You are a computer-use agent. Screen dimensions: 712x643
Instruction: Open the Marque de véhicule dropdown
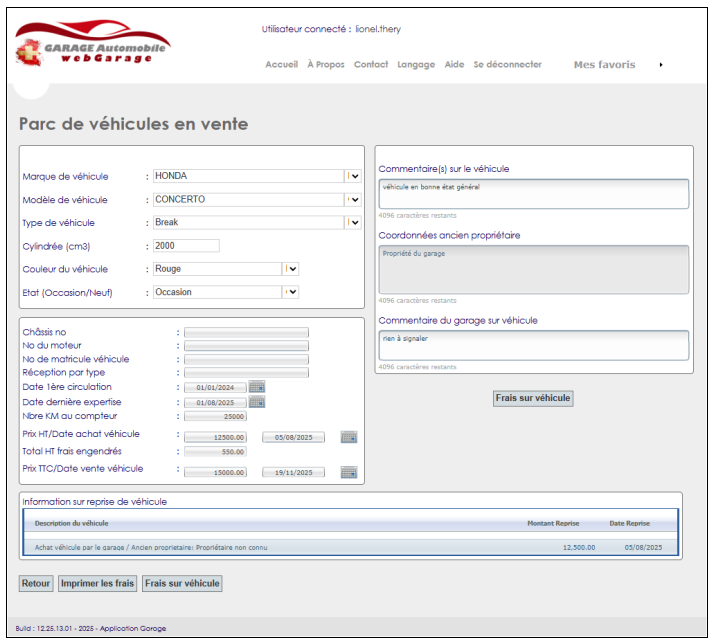(x=353, y=176)
